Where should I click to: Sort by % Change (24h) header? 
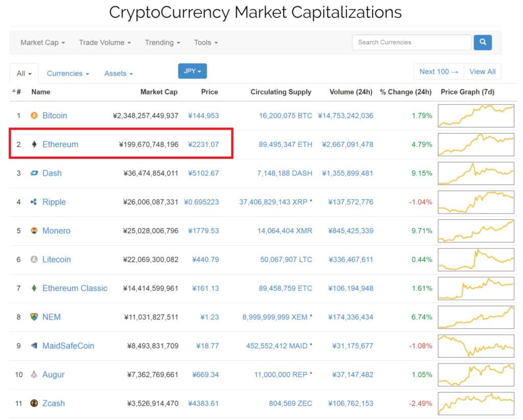(x=406, y=92)
